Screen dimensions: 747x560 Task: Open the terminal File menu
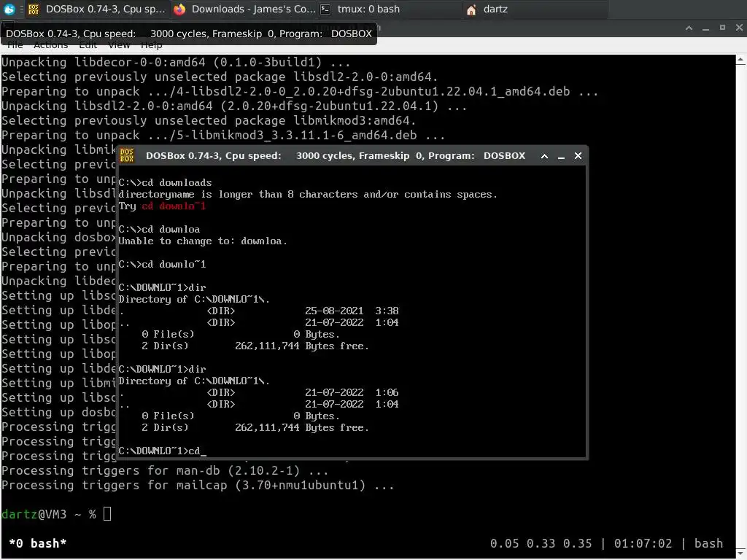click(x=15, y=44)
